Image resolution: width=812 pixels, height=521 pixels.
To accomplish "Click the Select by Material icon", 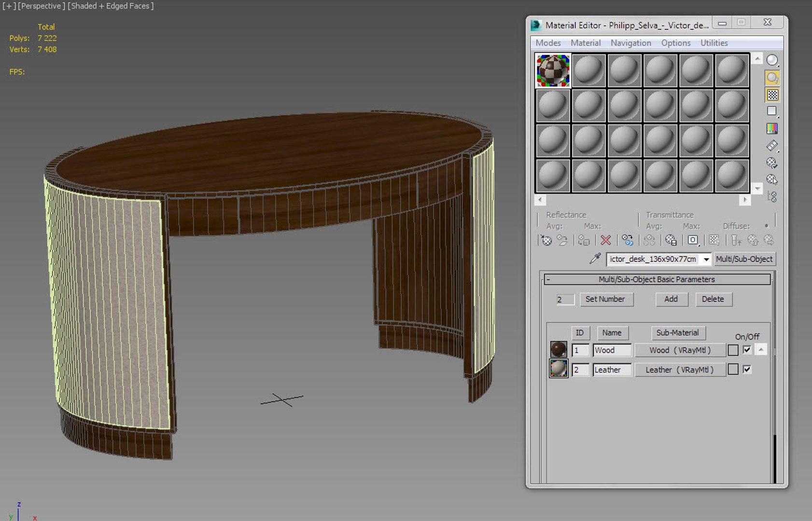I will pyautogui.click(x=772, y=179).
